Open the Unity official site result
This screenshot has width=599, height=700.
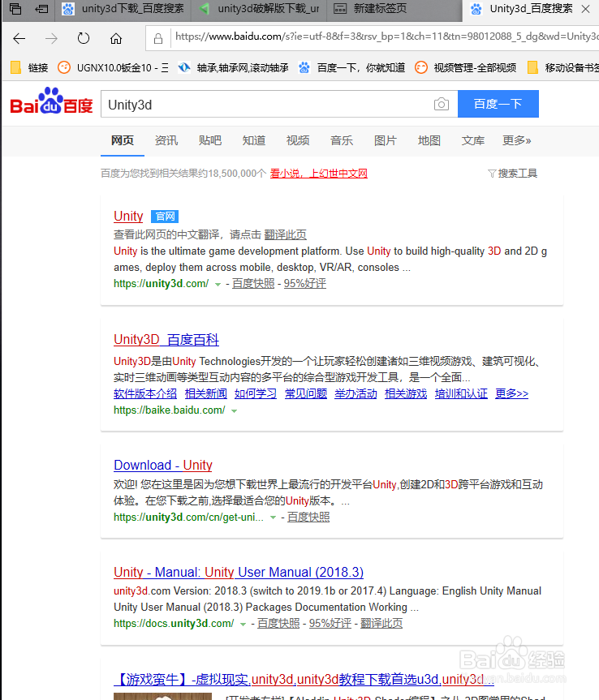[x=128, y=216]
